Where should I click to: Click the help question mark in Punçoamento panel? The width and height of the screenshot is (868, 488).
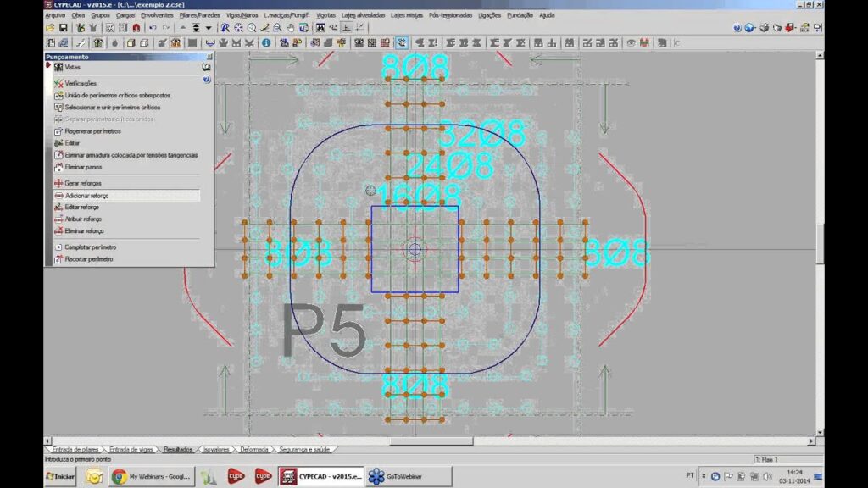(206, 80)
